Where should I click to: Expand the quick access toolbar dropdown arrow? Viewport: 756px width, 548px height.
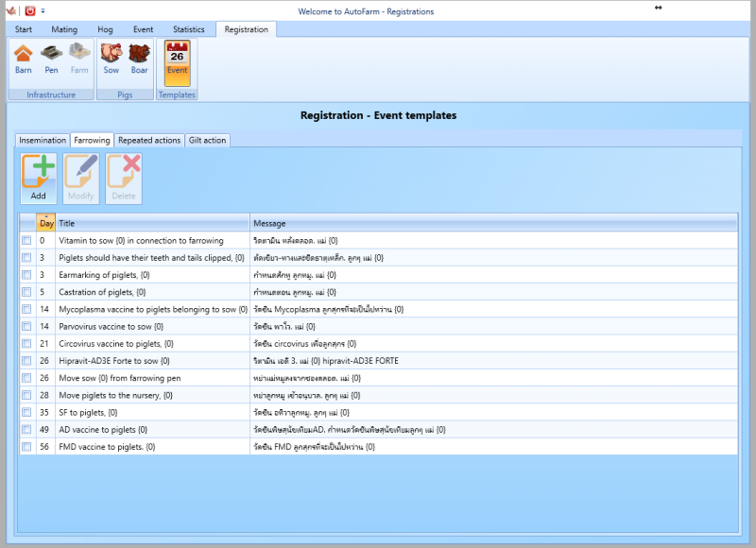pos(43,11)
